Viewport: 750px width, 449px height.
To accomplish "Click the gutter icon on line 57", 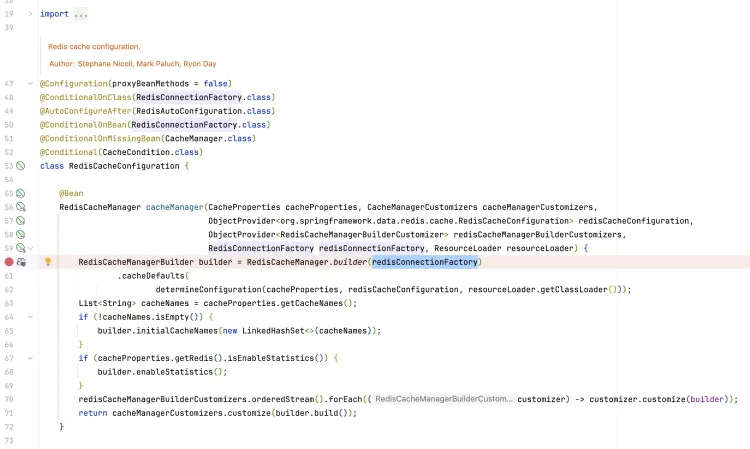I will (20, 220).
